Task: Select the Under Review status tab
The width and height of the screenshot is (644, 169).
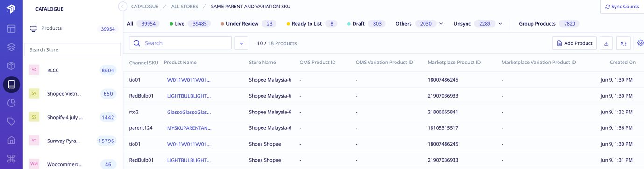Action: tap(248, 24)
